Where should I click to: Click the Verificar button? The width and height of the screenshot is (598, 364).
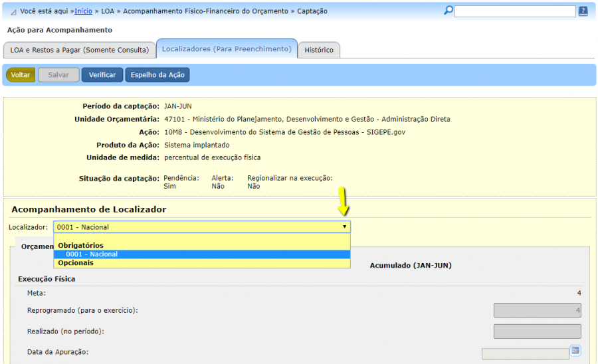(x=102, y=74)
